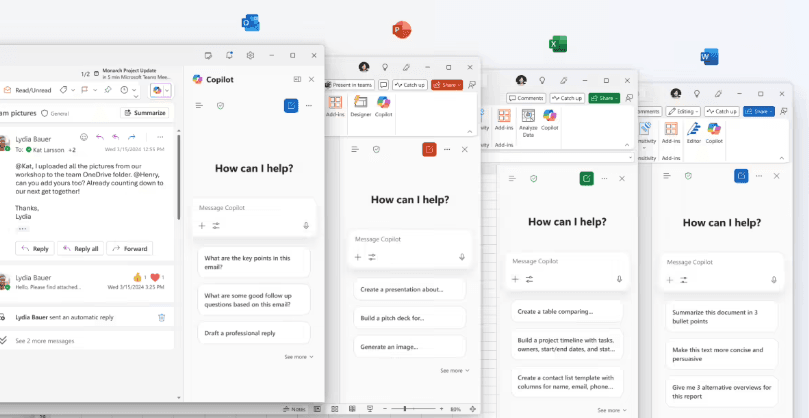This screenshot has height=418, width=809.
Task: Click Copilot icon in PowerPoint ribbon
Action: [383, 106]
